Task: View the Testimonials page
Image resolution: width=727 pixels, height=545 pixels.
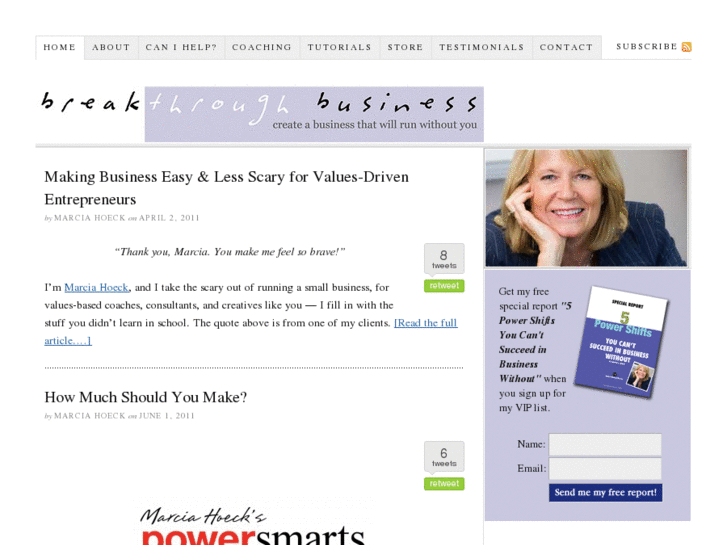Action: (482, 47)
